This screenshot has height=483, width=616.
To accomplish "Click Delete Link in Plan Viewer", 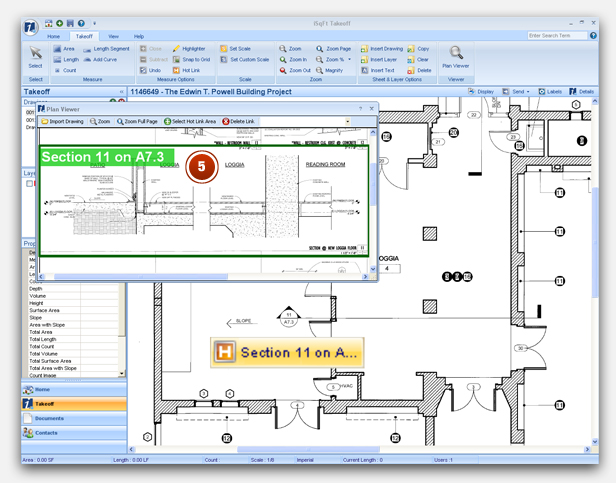I will tap(238, 121).
